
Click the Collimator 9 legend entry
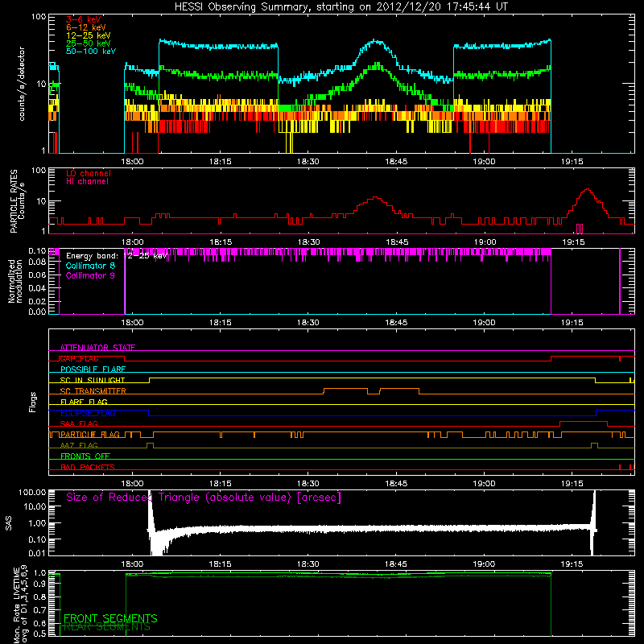click(x=90, y=275)
